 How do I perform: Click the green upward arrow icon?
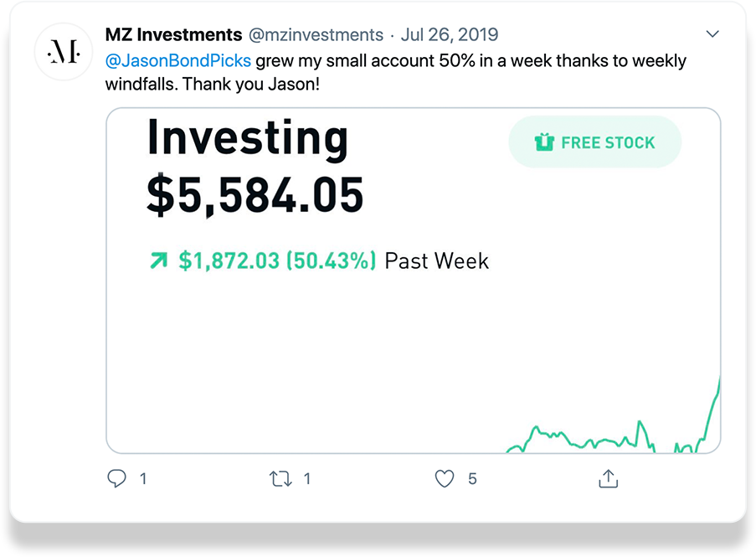tap(158, 260)
